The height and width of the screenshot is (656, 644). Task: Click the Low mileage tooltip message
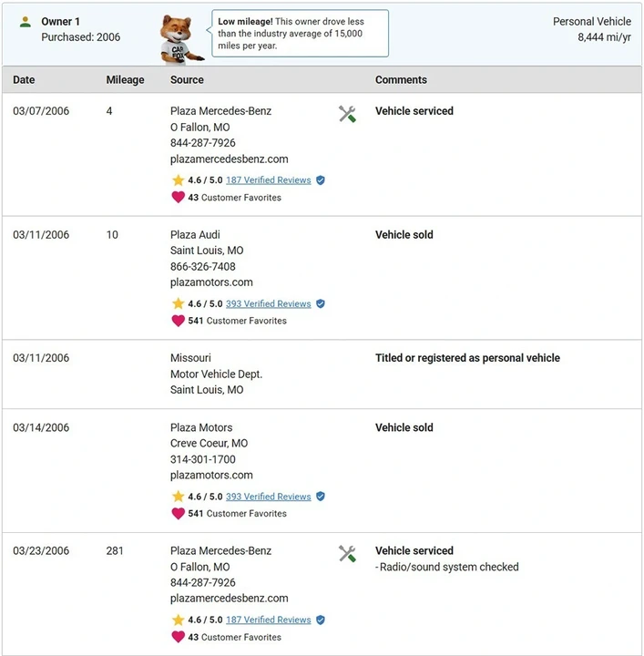pos(301,34)
